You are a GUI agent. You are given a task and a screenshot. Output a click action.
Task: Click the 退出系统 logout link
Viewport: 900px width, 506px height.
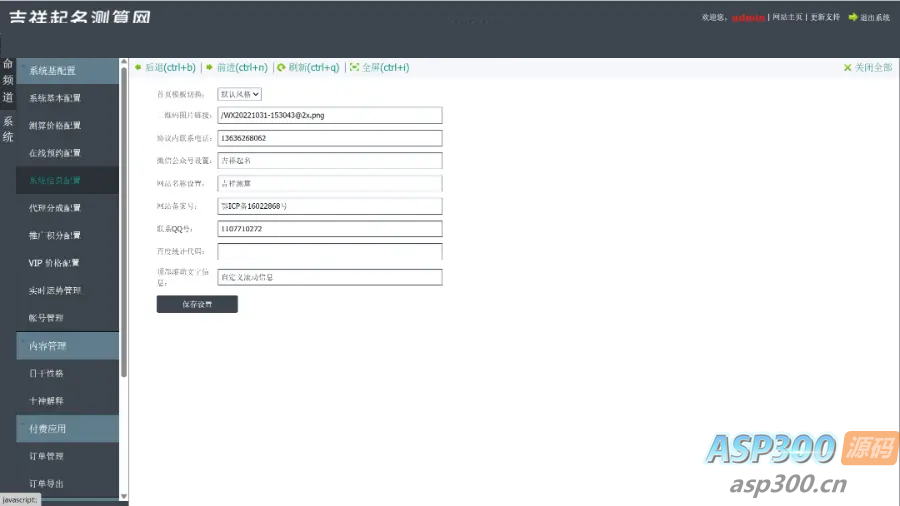pos(875,18)
